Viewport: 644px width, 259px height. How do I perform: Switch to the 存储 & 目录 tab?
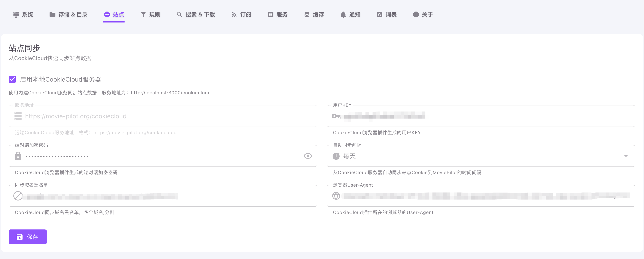[69, 14]
